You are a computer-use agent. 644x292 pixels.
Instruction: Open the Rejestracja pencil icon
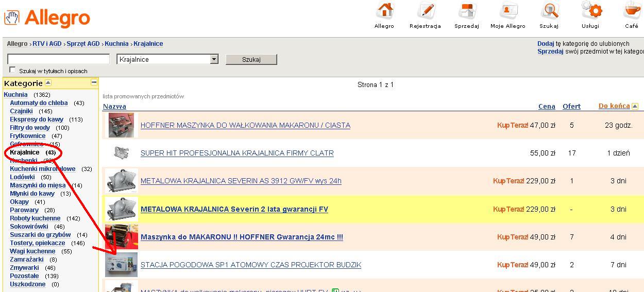(x=426, y=10)
